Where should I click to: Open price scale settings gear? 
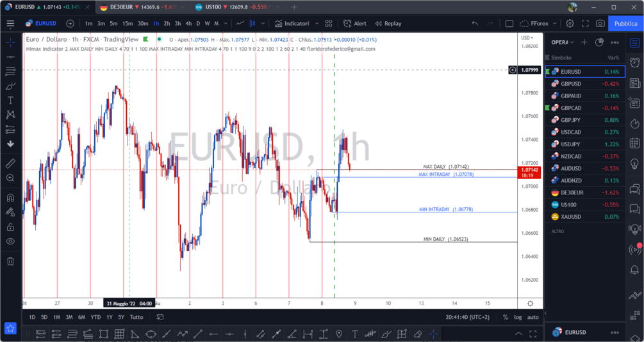(x=530, y=304)
